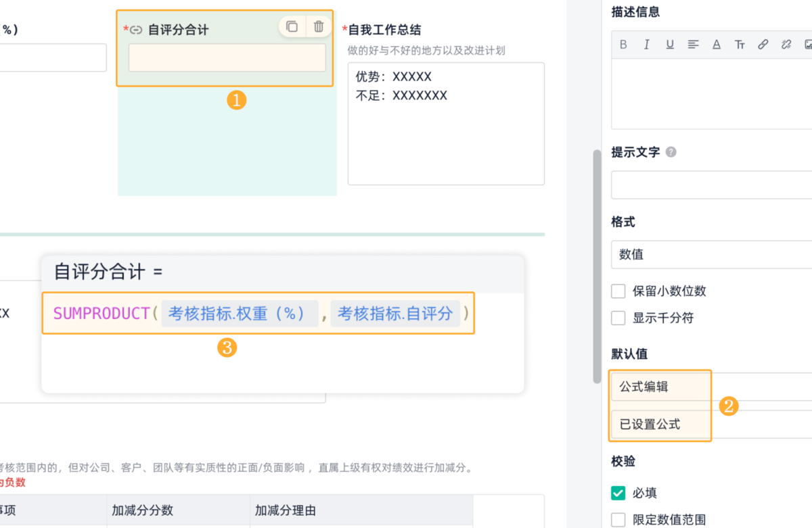Toggle italic in description toolbar
812x528 pixels.
(646, 45)
